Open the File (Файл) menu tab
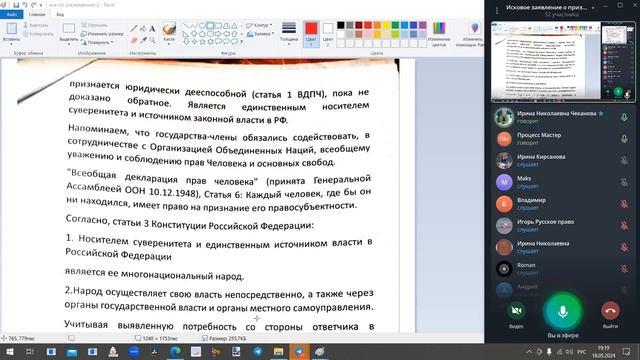 coord(11,14)
